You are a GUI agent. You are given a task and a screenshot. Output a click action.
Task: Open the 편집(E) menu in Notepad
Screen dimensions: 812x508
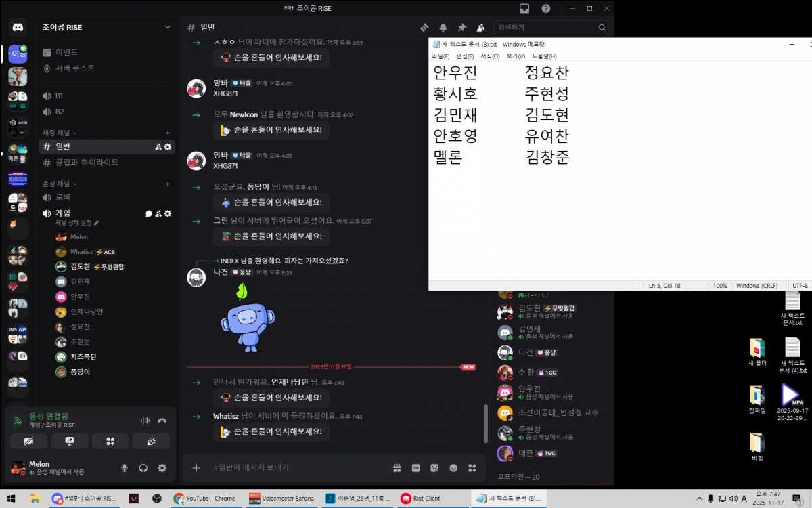[465, 56]
